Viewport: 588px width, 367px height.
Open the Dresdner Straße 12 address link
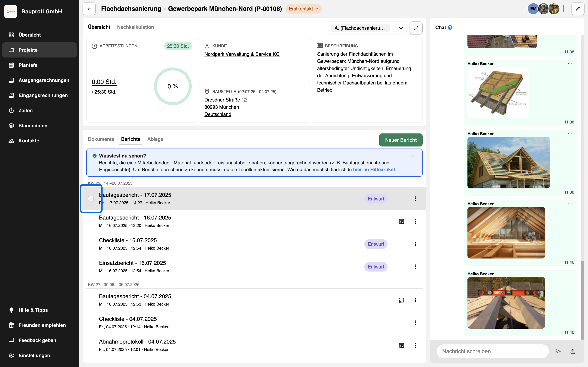point(226,100)
